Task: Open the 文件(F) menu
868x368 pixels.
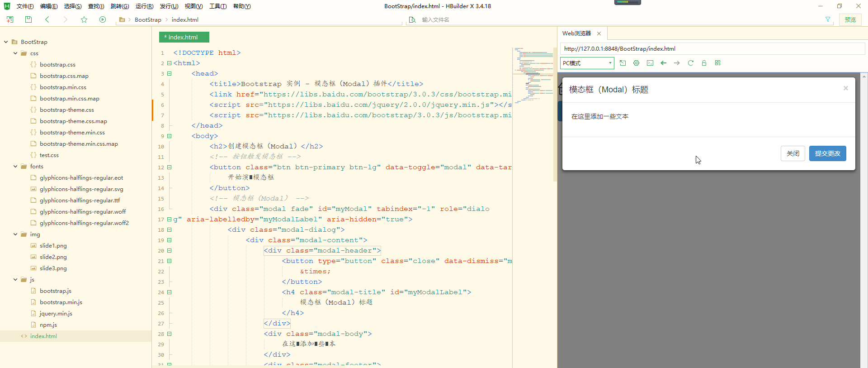Action: point(25,6)
